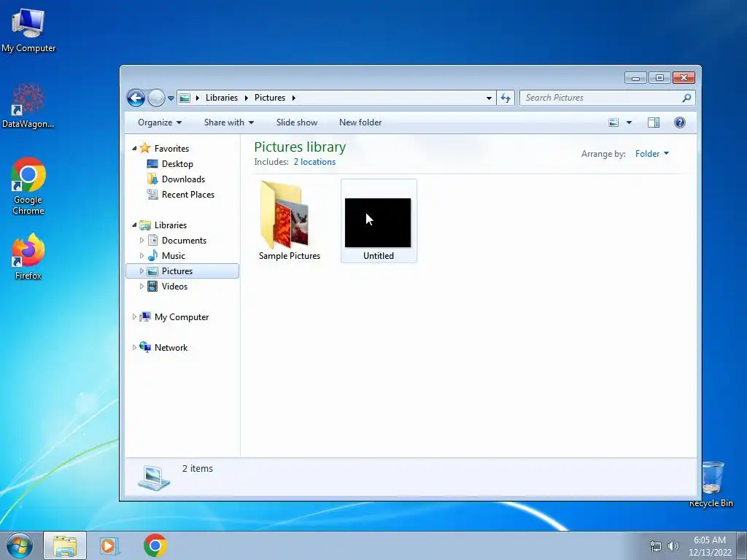The width and height of the screenshot is (747, 560).
Task: Expand the Network node
Action: (134, 348)
